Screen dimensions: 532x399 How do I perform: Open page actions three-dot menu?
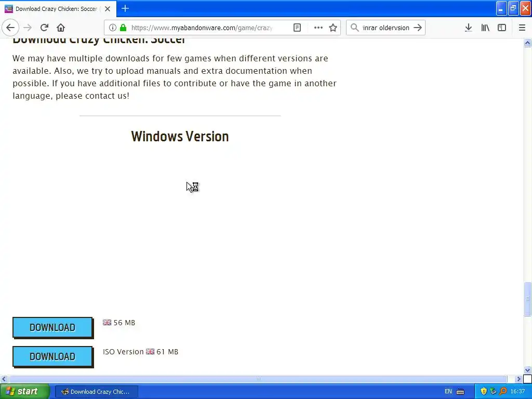[318, 28]
